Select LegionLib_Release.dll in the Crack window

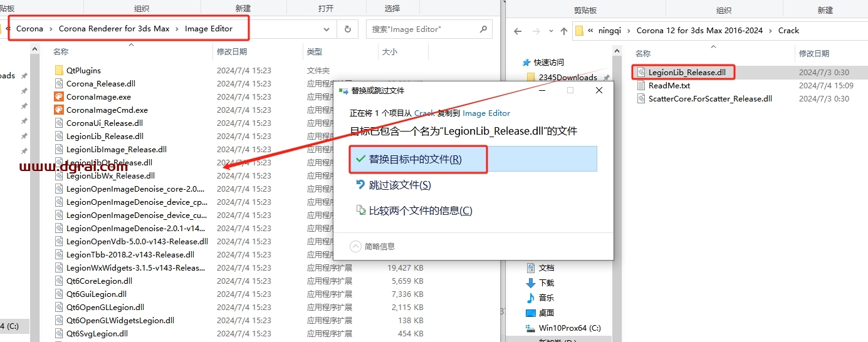(x=687, y=73)
